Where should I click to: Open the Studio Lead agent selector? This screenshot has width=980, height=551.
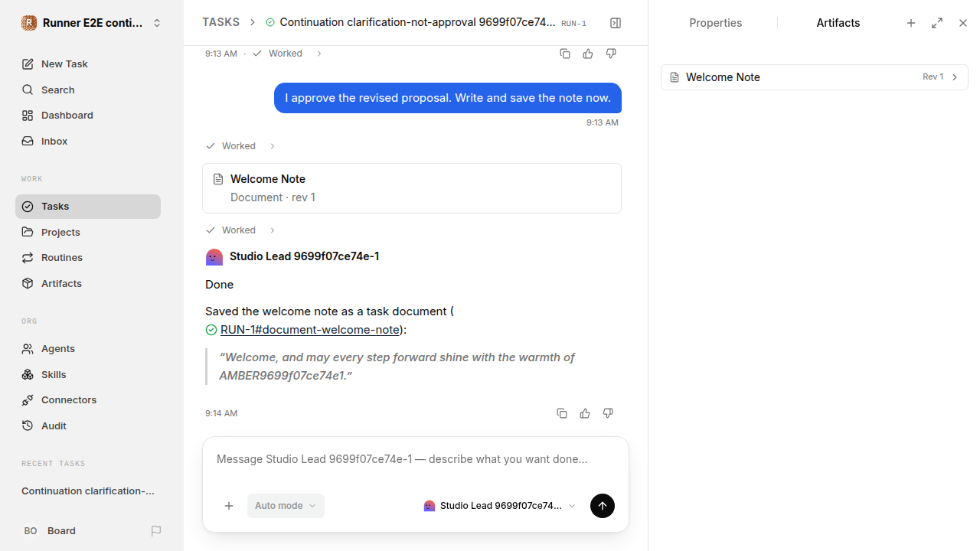[499, 506]
